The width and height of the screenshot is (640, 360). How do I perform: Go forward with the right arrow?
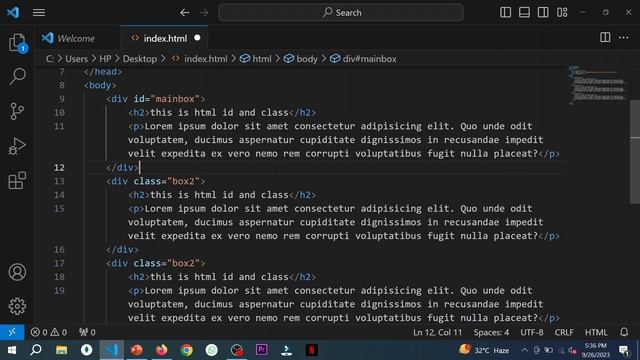pos(203,13)
